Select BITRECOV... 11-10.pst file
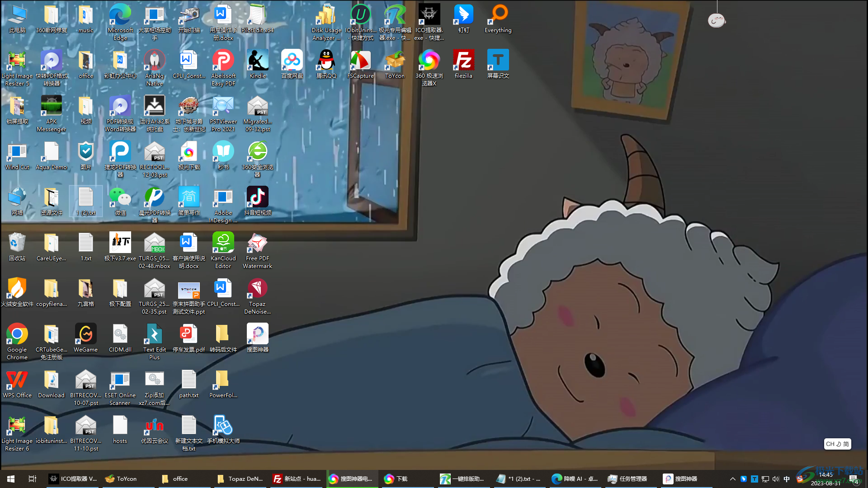Screen dimensions: 868x488 85,433
